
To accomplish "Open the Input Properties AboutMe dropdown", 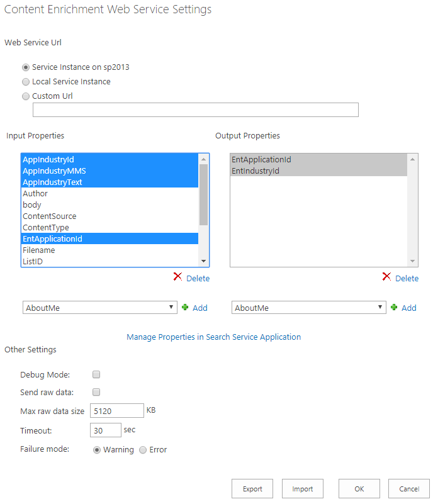I will click(x=99, y=308).
